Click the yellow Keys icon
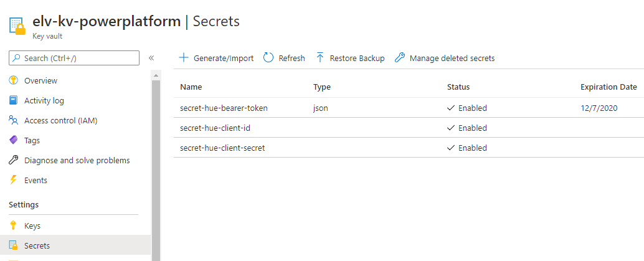The image size is (644, 261). (14, 225)
